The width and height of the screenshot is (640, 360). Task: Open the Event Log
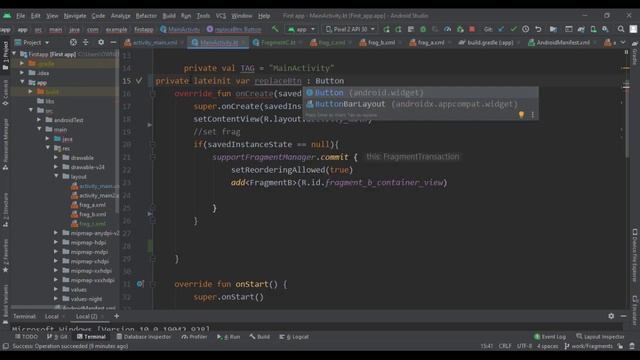pos(550,337)
